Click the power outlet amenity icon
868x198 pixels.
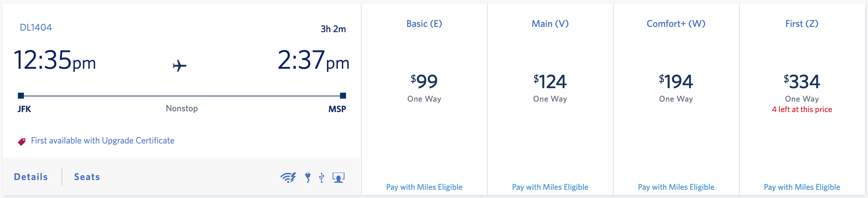point(308,177)
